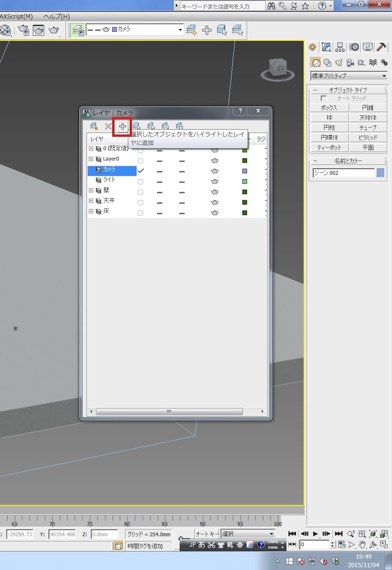Check the Layer0 row checkbox
The height and width of the screenshot is (570, 392).
coord(141,160)
